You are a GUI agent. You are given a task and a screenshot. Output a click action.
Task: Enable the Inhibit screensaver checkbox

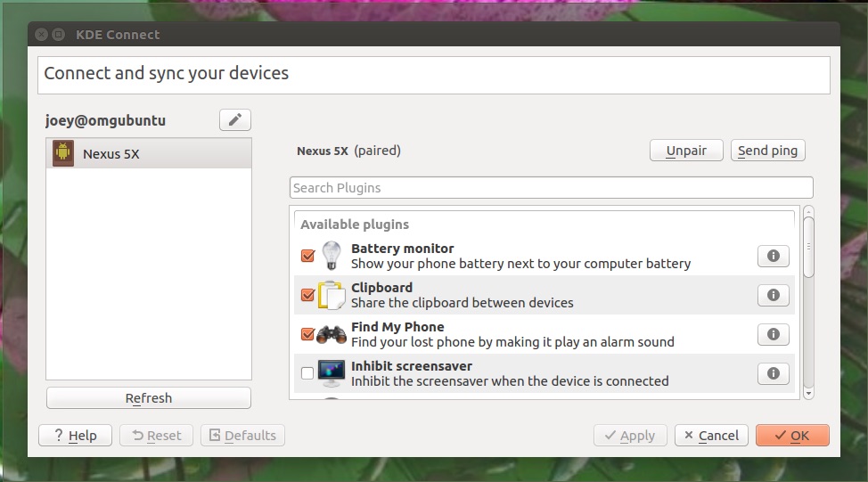307,373
